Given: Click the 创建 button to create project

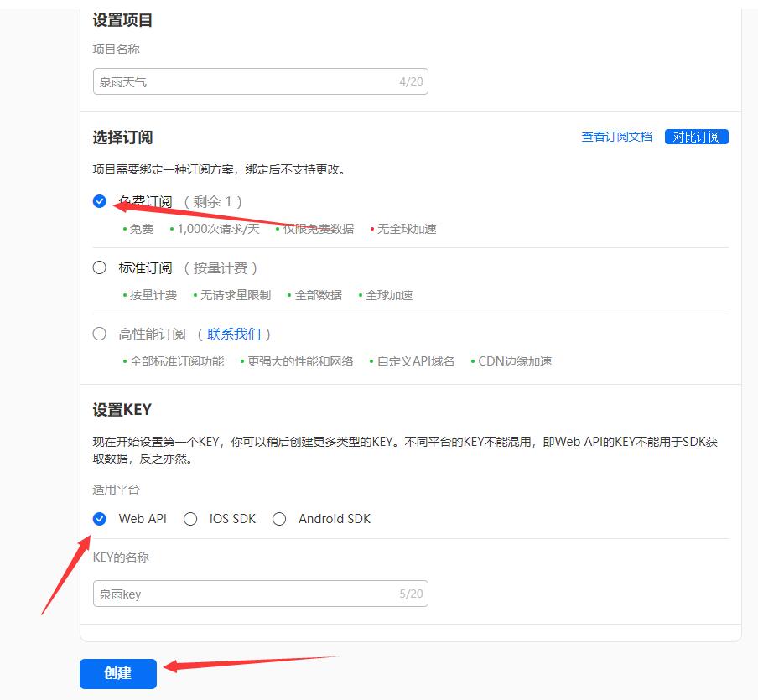Looking at the screenshot, I should pos(117,673).
